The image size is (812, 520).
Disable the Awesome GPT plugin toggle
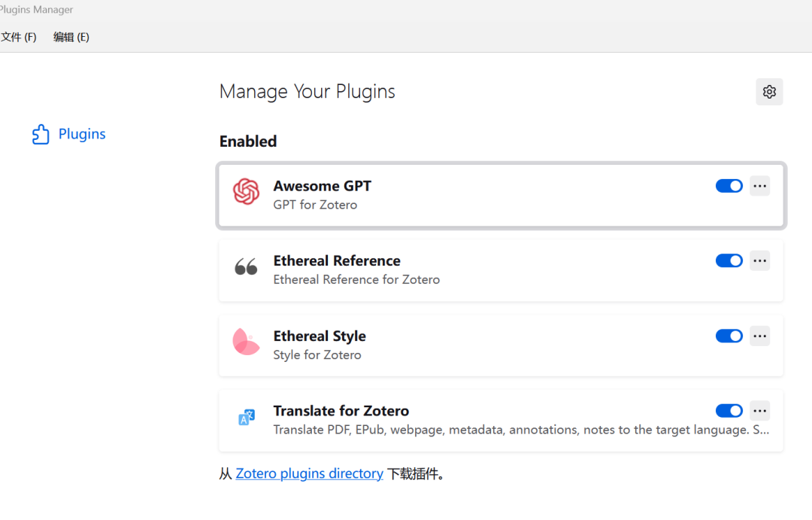[729, 186]
